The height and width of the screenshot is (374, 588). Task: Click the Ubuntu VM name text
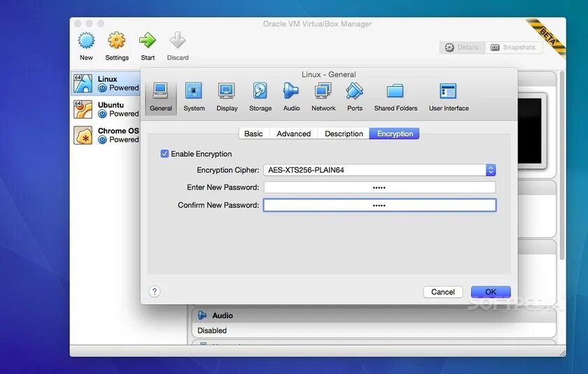click(x=111, y=105)
